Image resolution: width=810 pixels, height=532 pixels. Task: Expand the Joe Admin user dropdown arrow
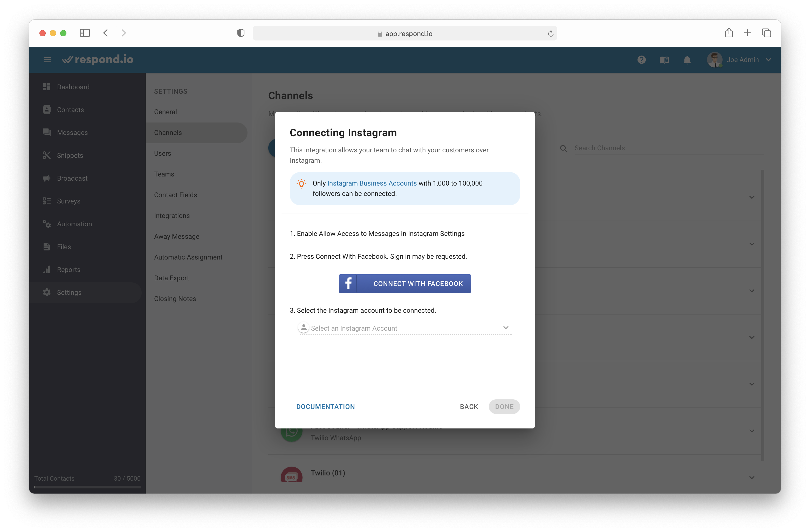(x=768, y=60)
